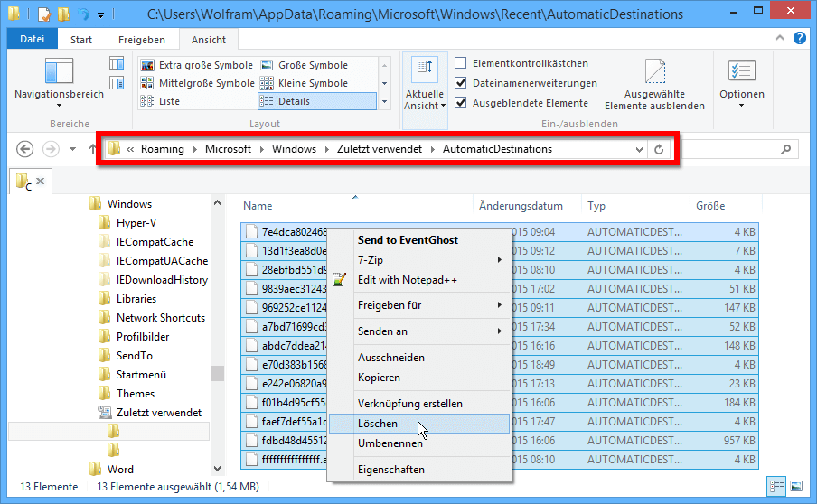Switch to Liste layout
Image resolution: width=817 pixels, height=504 pixels.
[161, 101]
